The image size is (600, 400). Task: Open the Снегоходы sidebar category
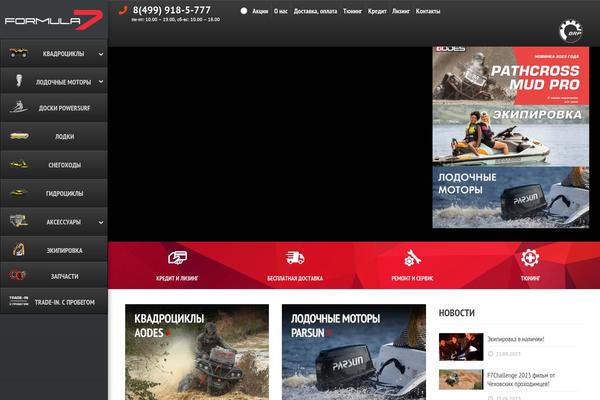[54, 165]
